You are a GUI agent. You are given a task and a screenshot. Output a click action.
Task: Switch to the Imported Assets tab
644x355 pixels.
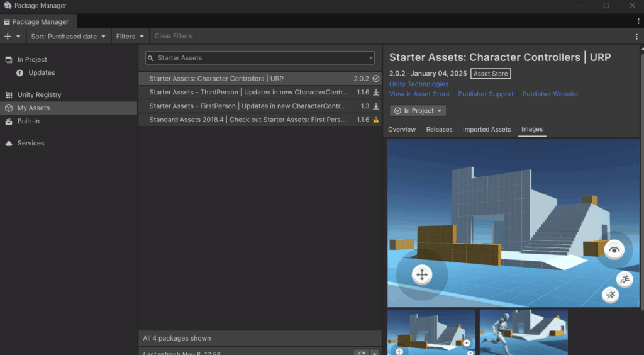[x=487, y=130]
